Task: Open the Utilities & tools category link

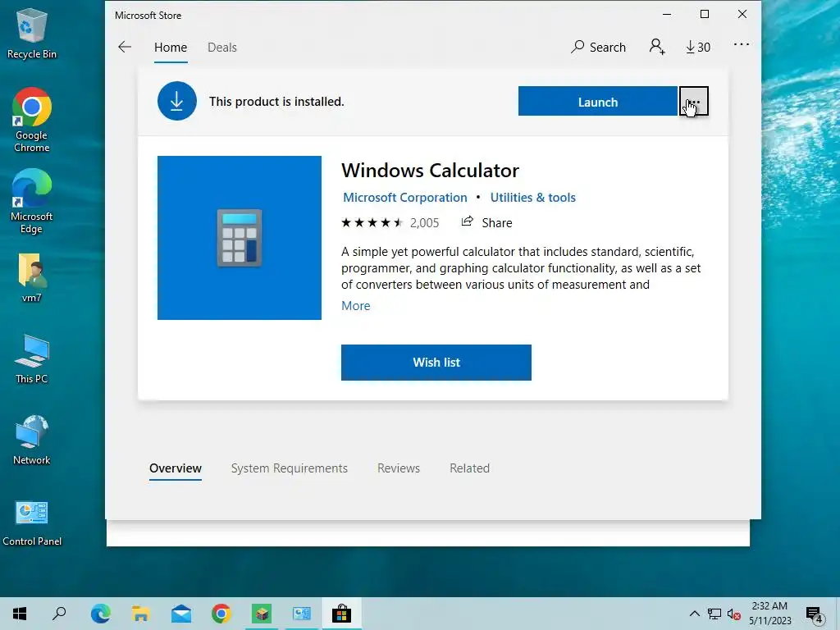Action: (x=532, y=198)
